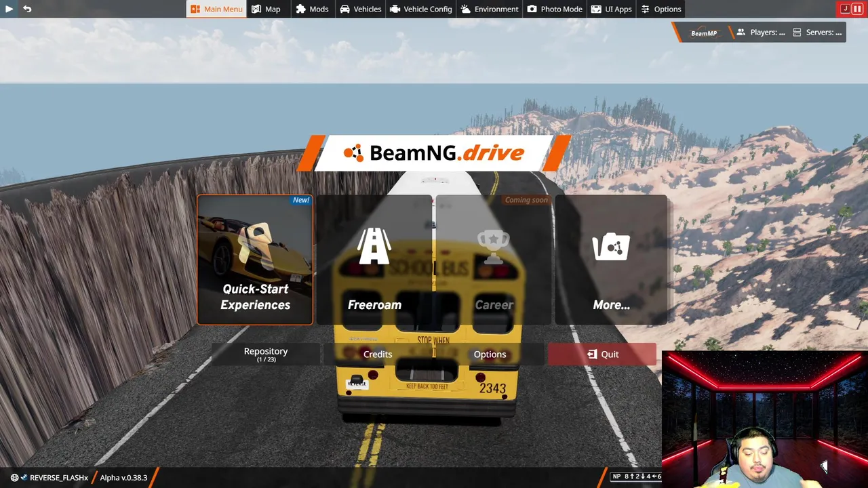The height and width of the screenshot is (488, 868).
Task: Select the Quick-Start Experiences card
Action: [255, 260]
